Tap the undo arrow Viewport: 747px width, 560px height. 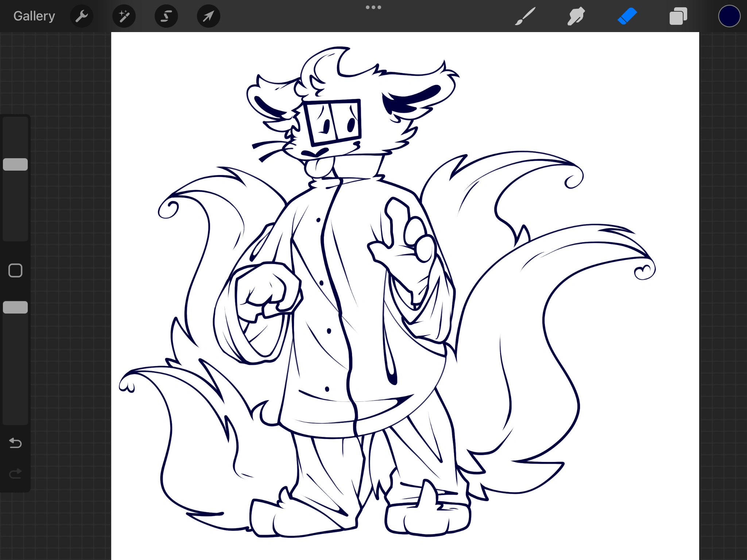[x=15, y=443]
